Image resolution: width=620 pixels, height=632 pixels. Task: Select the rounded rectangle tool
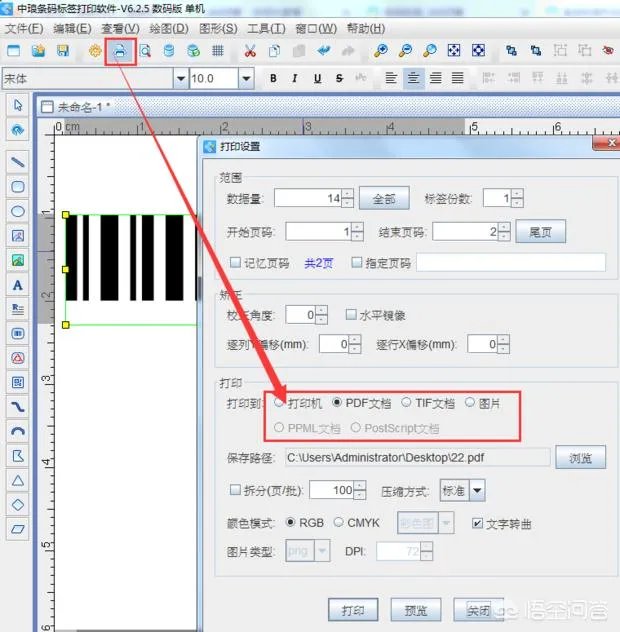pos(18,187)
